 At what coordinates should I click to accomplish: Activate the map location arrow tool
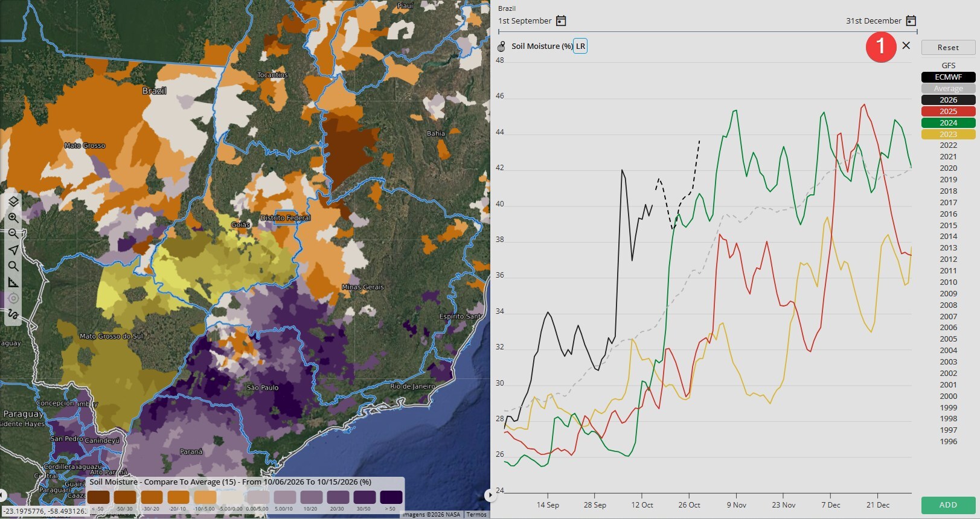[13, 250]
